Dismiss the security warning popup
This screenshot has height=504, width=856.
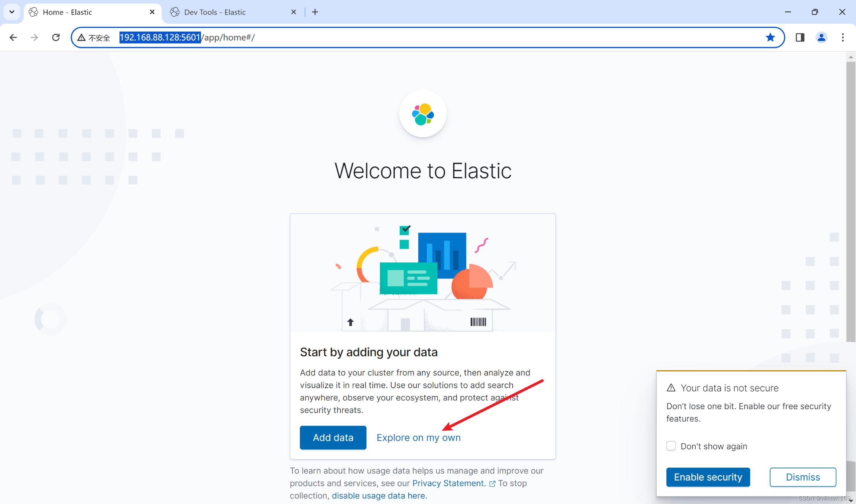(x=803, y=477)
